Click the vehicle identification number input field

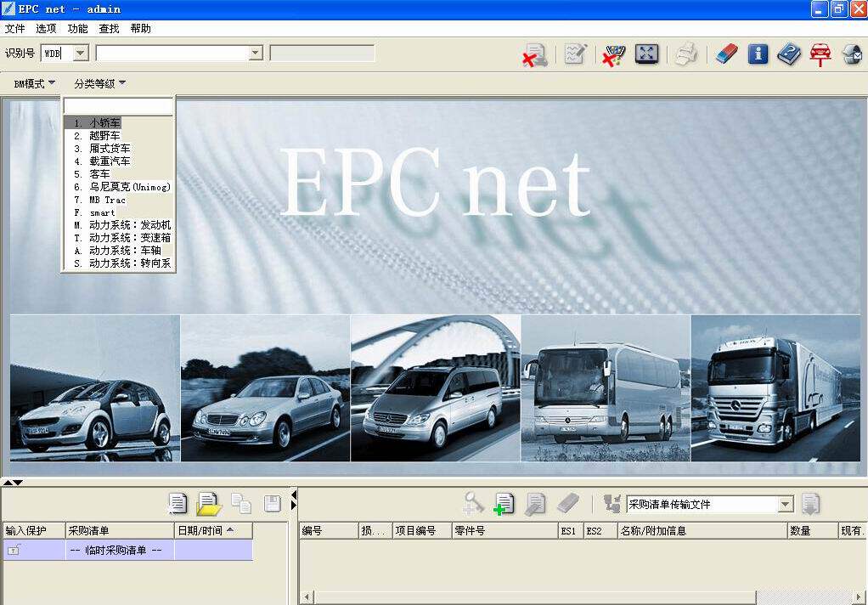pos(172,54)
